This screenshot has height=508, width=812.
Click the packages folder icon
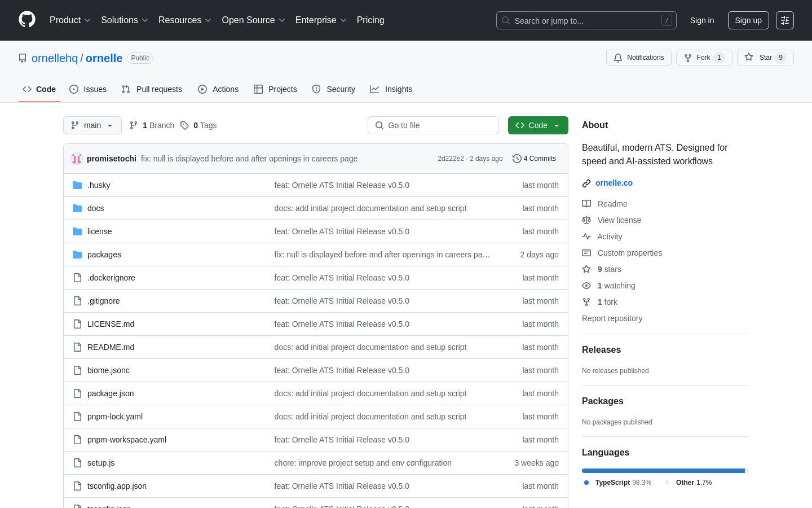[x=77, y=255]
